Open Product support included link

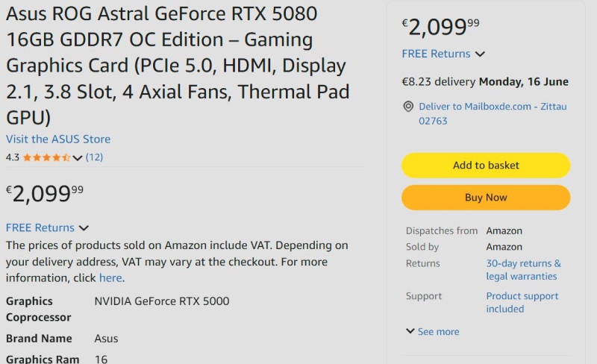[x=522, y=302]
